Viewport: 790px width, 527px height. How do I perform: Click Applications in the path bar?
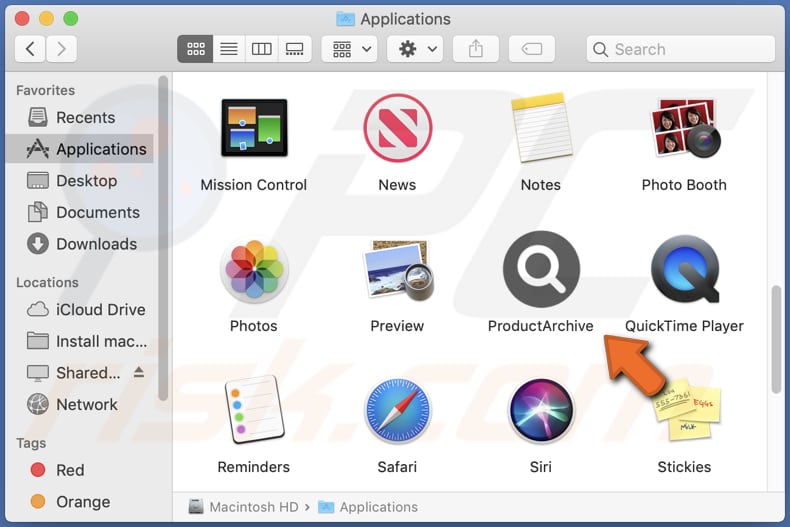click(x=368, y=507)
